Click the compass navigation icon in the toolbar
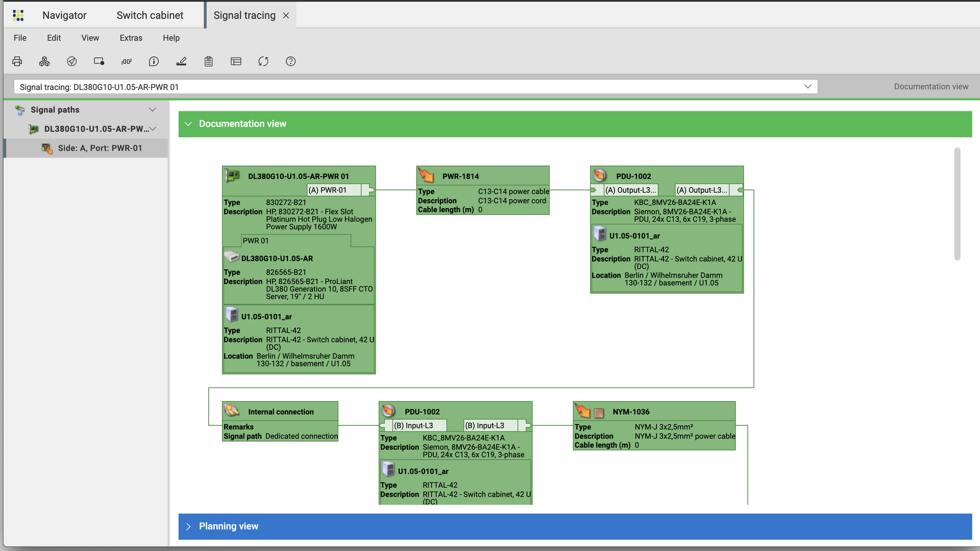This screenshot has height=551, width=980. (x=71, y=61)
